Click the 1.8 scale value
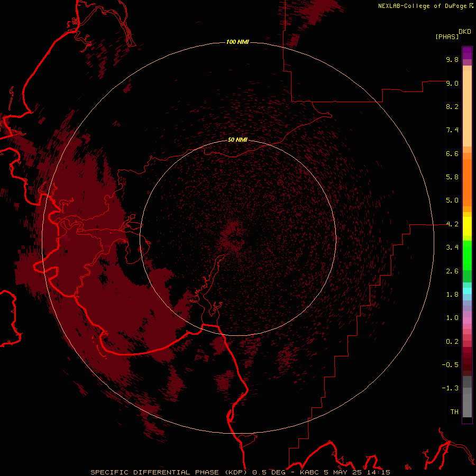The height and width of the screenshot is (476, 476). pos(452,295)
